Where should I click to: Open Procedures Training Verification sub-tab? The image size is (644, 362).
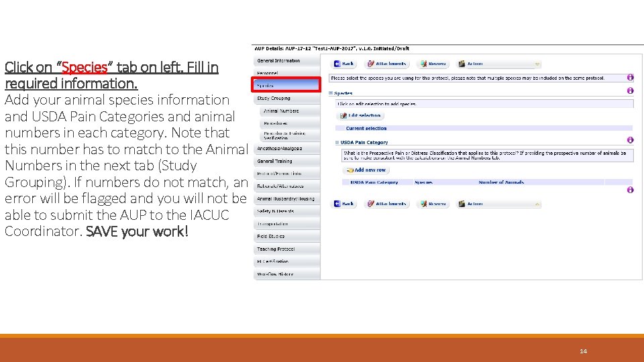click(290, 135)
